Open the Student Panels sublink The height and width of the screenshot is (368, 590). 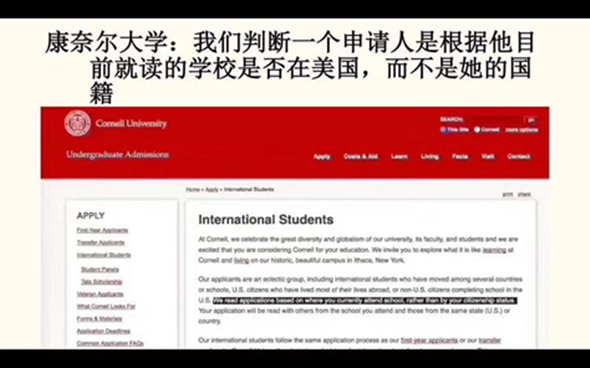[100, 269]
